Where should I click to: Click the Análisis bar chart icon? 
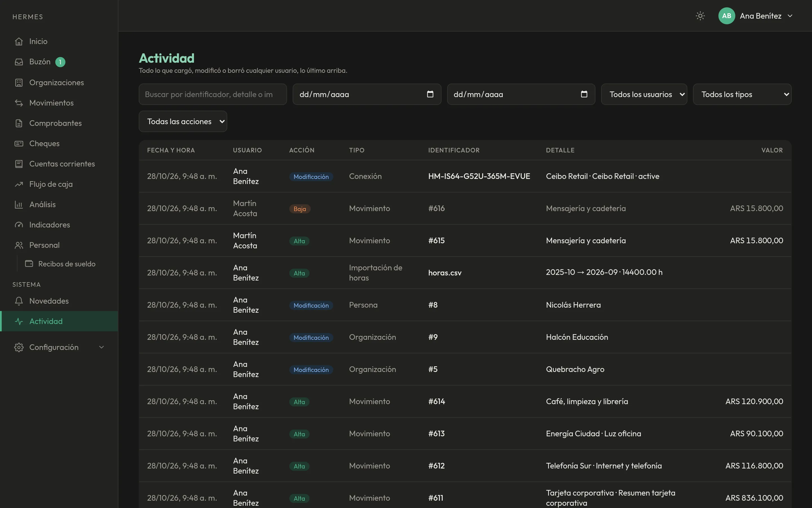click(19, 205)
